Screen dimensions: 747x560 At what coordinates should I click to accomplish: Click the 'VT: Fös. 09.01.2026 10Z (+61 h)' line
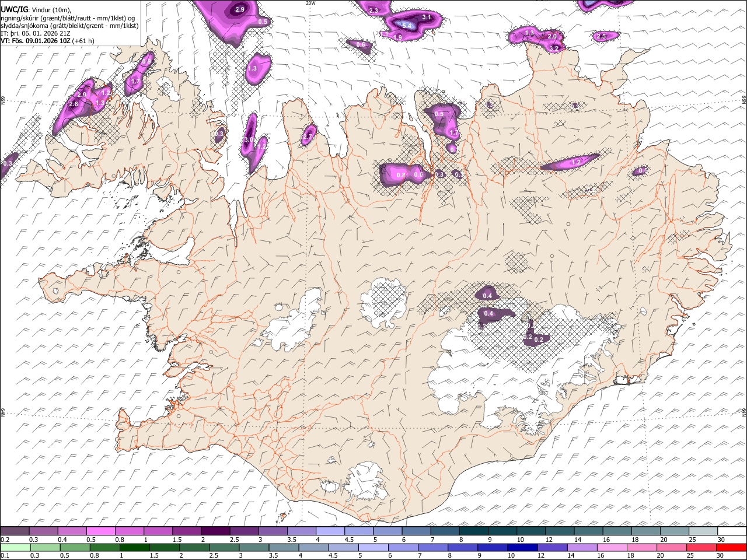pos(47,41)
